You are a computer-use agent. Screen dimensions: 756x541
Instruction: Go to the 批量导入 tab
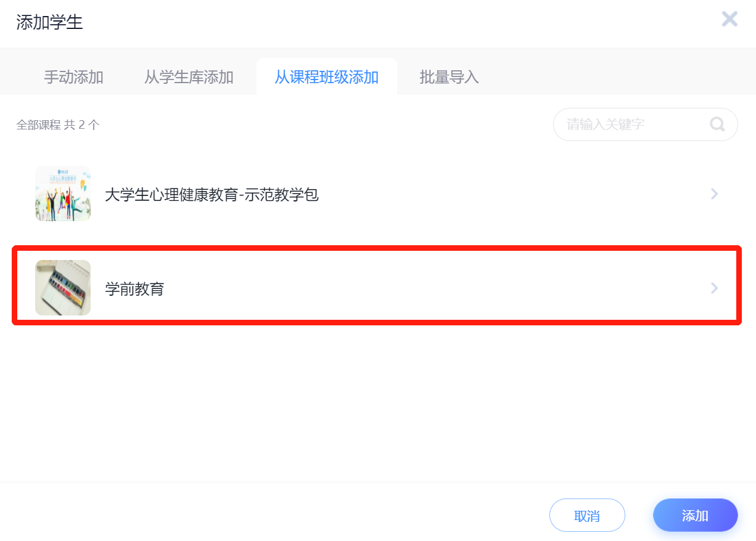point(449,78)
